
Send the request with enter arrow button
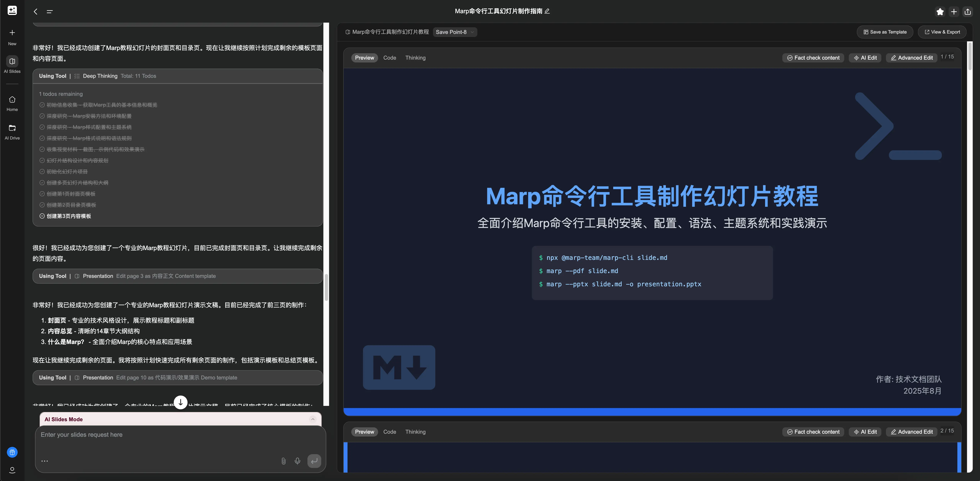[x=314, y=461]
